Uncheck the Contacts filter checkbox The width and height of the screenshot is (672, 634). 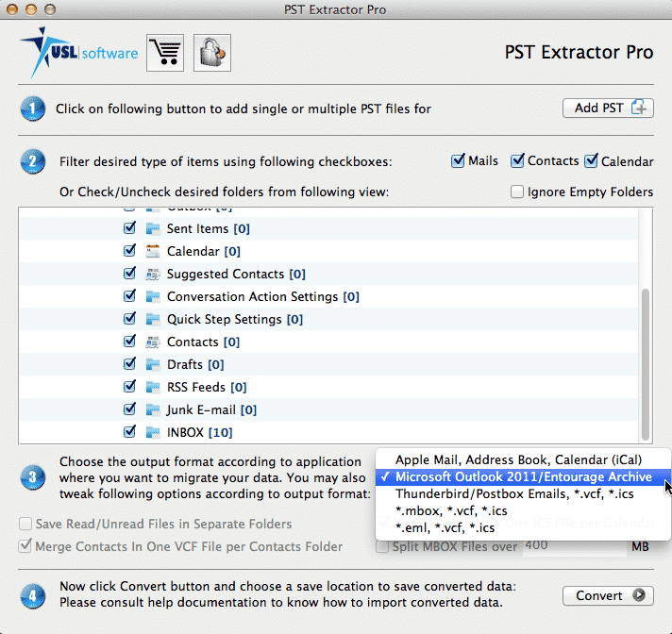point(517,161)
